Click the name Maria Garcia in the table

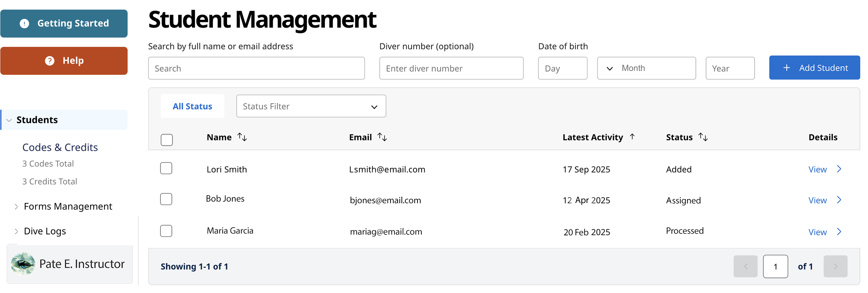coord(230,231)
